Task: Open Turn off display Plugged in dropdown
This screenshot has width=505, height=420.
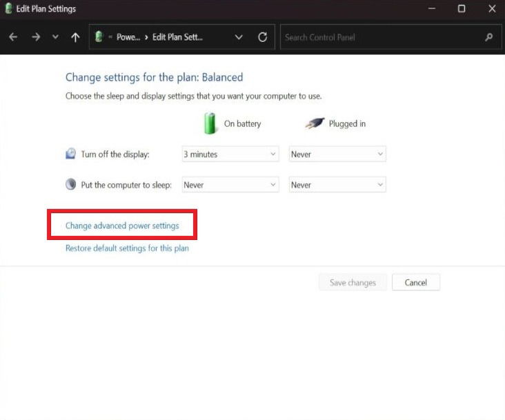Action: pyautogui.click(x=337, y=154)
